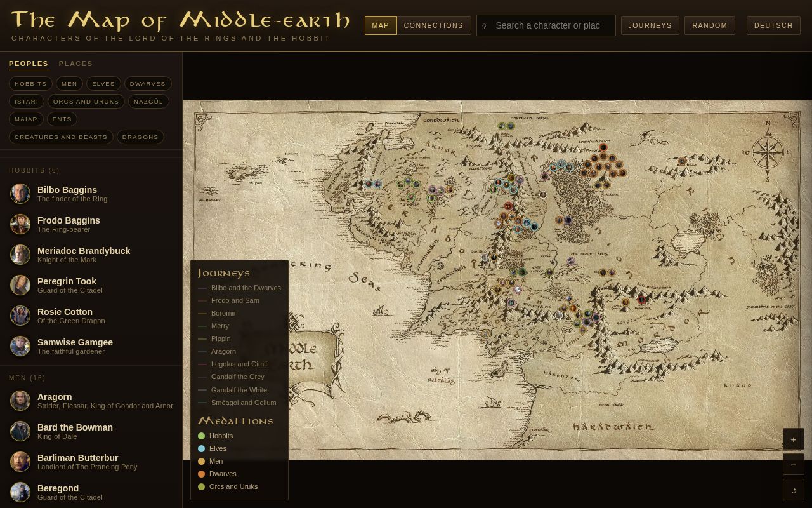Switch to the Connections view
The width and height of the screenshot is (812, 508).
(434, 25)
